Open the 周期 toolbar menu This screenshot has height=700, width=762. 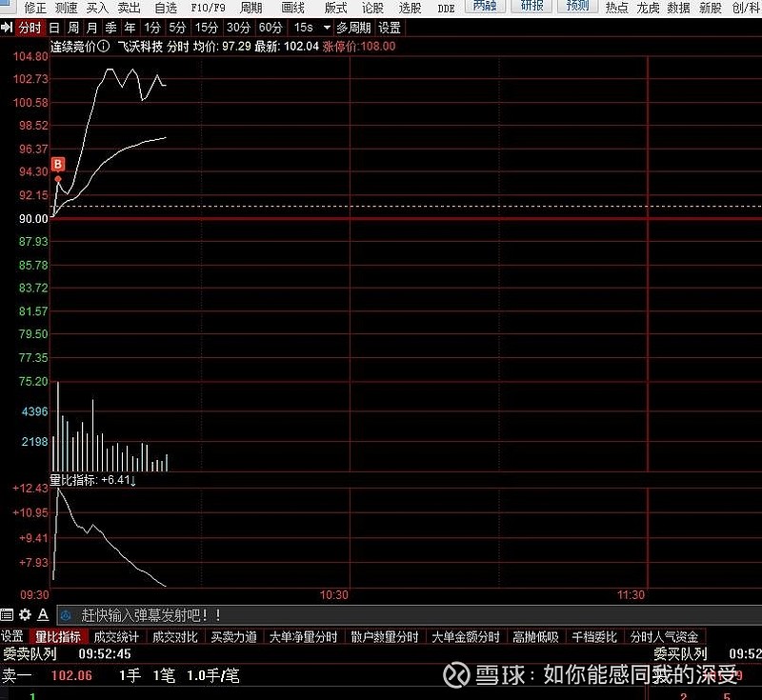pos(251,8)
